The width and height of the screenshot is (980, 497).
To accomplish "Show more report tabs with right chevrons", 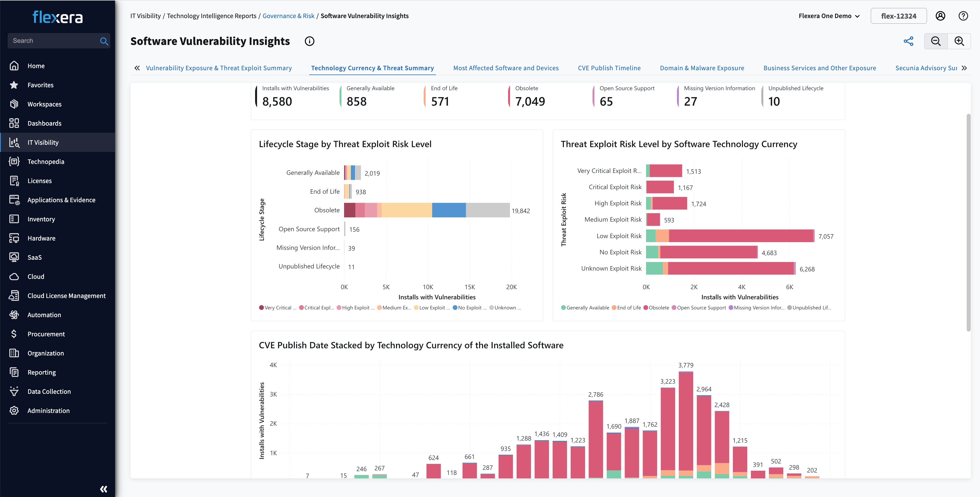I will point(964,68).
